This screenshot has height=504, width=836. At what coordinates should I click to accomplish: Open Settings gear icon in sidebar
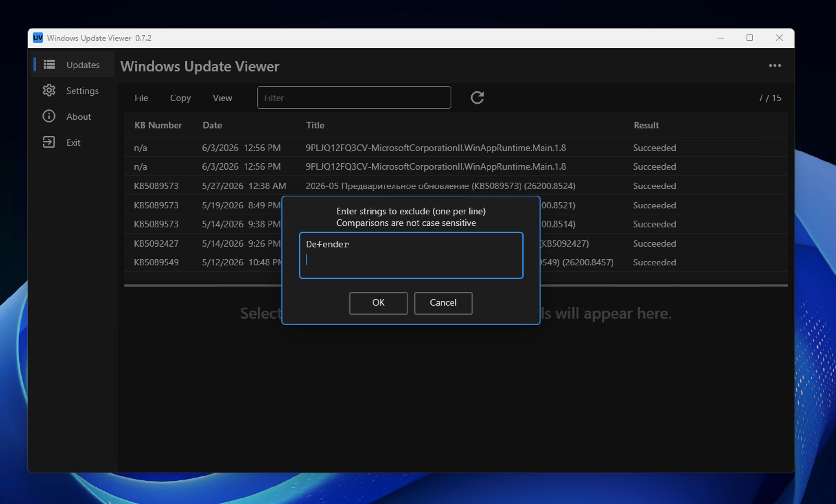click(49, 90)
